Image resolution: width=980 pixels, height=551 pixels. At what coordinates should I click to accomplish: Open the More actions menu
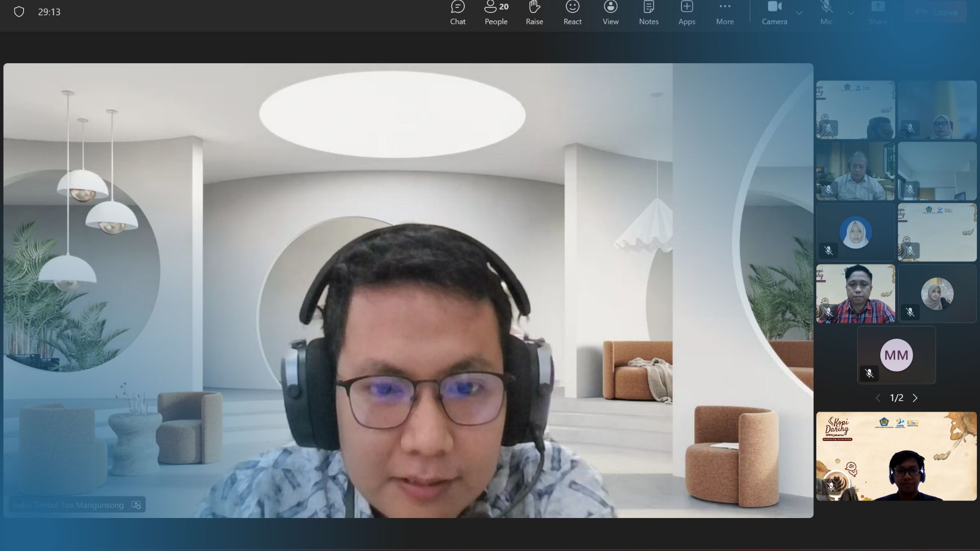pyautogui.click(x=725, y=13)
